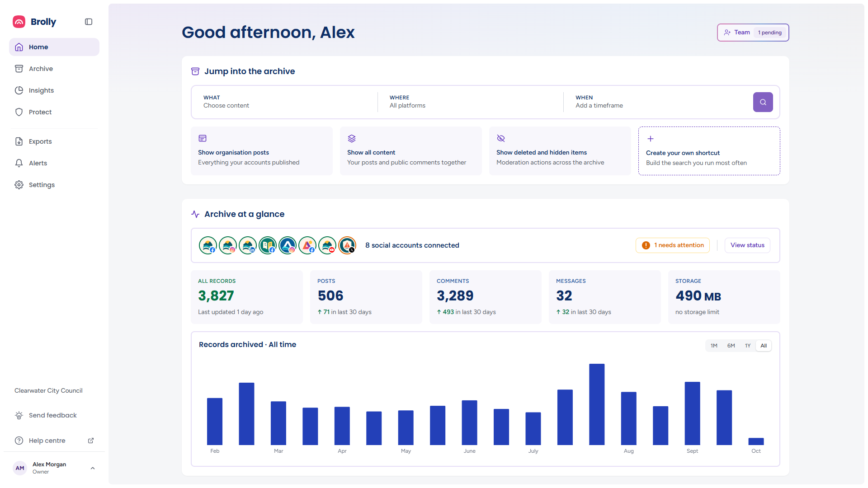Screen dimensions: 868x488
Task: Click the Comments 3,289 stat card
Action: (486, 297)
